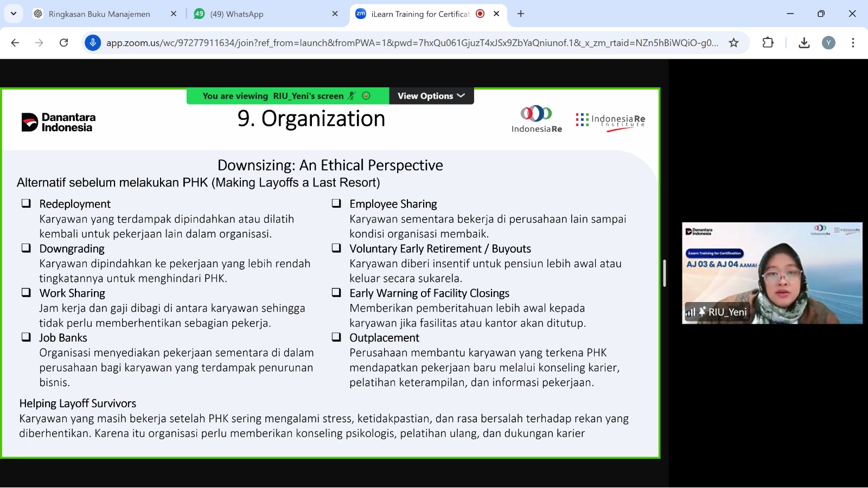Click the recording indicator in sharing banner
This screenshot has width=868, height=488.
point(366,96)
